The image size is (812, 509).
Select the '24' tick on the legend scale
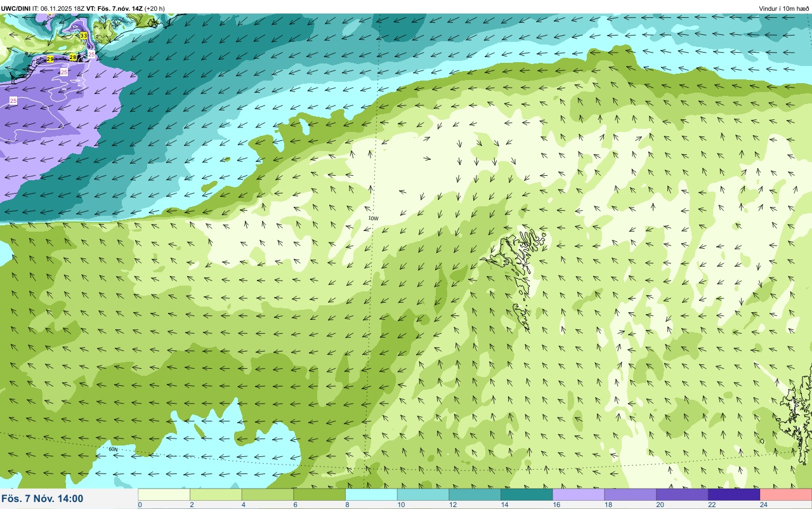click(763, 505)
